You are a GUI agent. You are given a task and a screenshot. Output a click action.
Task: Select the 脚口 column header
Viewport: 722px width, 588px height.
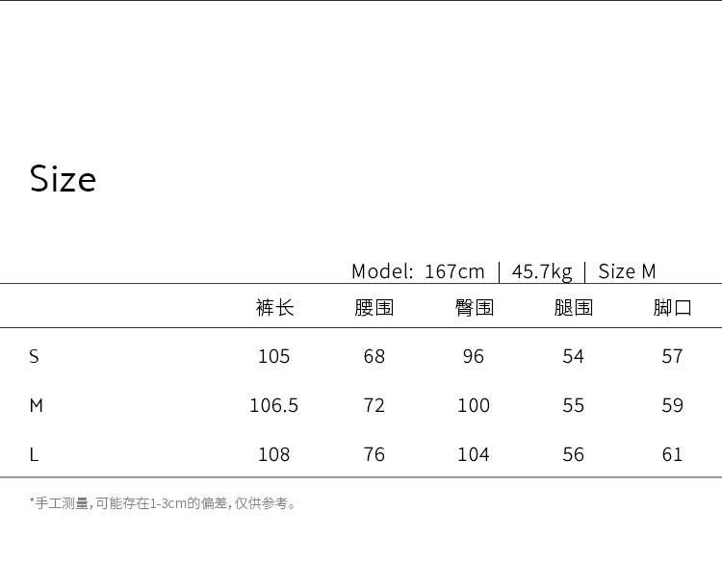[x=673, y=308]
